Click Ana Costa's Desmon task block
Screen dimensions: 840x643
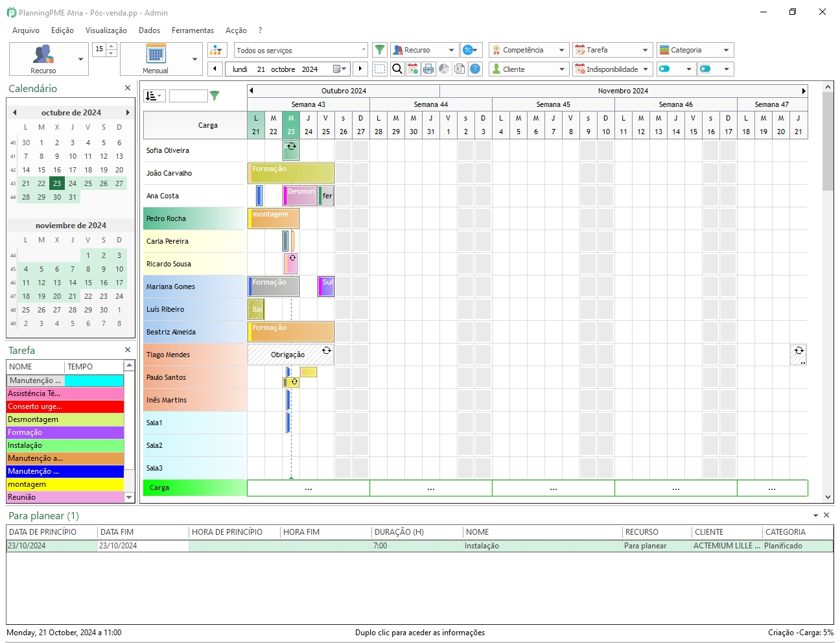[x=299, y=196]
